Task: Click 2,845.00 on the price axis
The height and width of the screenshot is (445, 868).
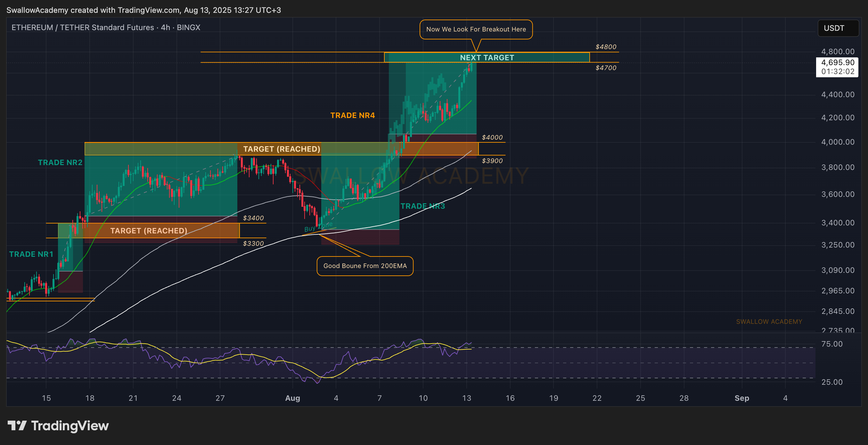Action: point(838,311)
